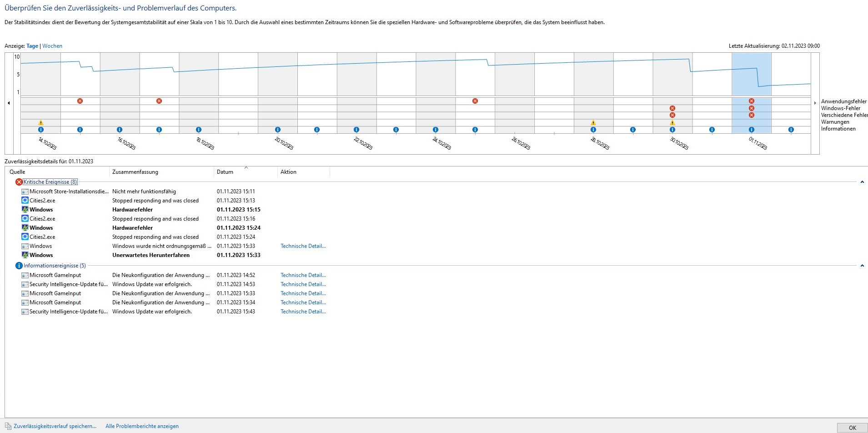Collapse the Kritische Ereignisse group arrow
Screen dimensions: 868x433
tap(862, 182)
